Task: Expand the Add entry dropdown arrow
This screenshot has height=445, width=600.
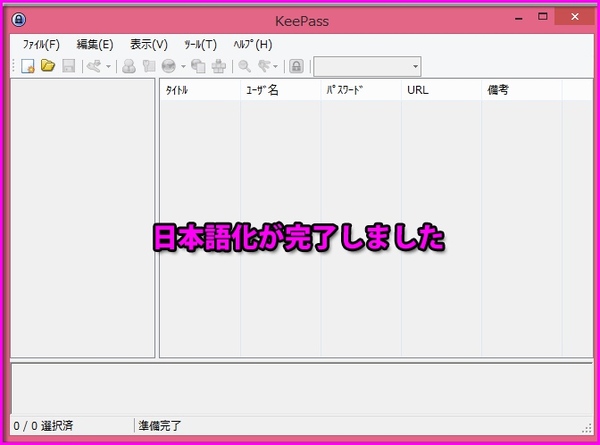Action: (108, 67)
